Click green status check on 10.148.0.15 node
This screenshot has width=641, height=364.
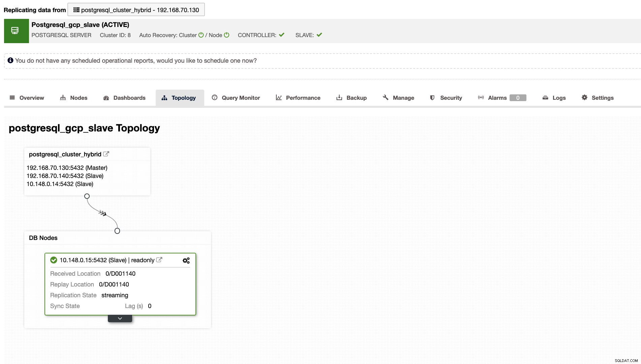54,260
